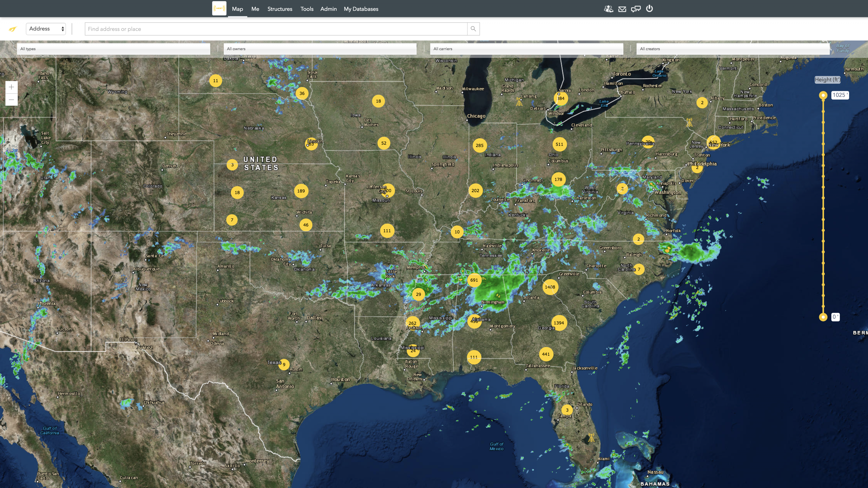
Task: Open the 202 cluster near Louisville
Action: (x=475, y=191)
